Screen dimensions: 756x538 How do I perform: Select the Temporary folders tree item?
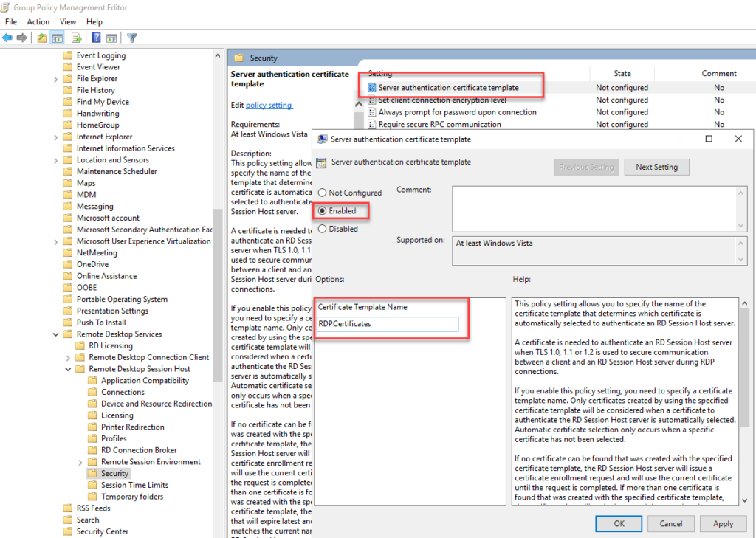coord(132,497)
